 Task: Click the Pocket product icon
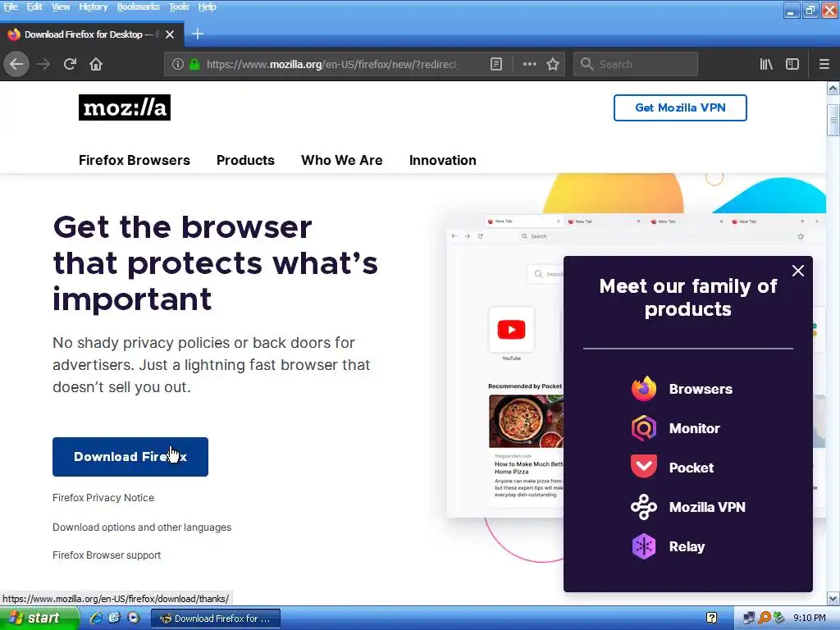[644, 467]
